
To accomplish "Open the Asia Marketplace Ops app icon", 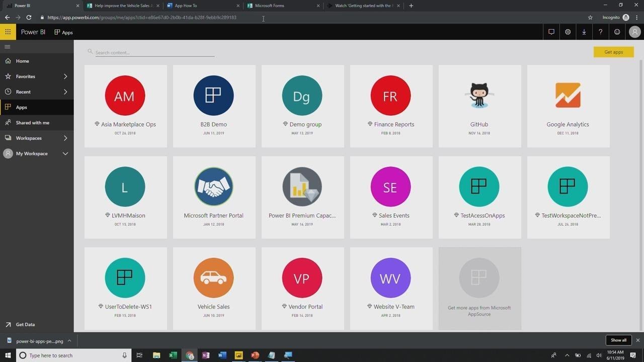I will pos(125,96).
